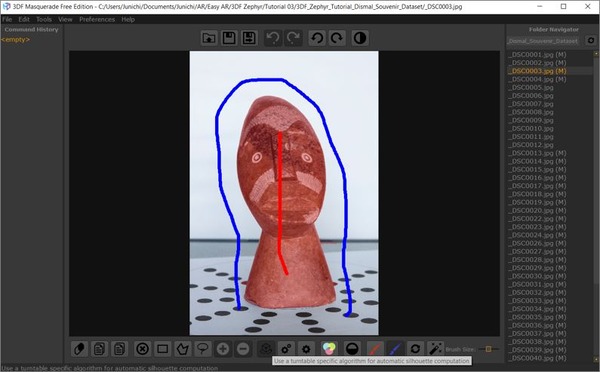Screen dimensions: 600x372
Task: Select the blue background brush
Action: tap(395, 349)
